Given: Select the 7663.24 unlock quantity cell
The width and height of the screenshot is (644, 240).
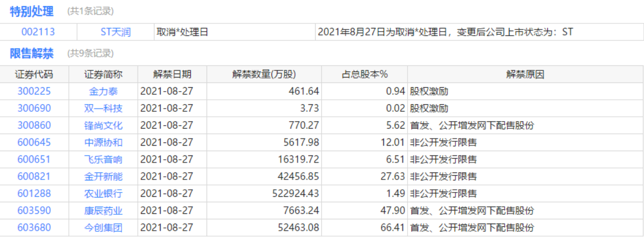Looking at the screenshot, I should pyautogui.click(x=264, y=211).
